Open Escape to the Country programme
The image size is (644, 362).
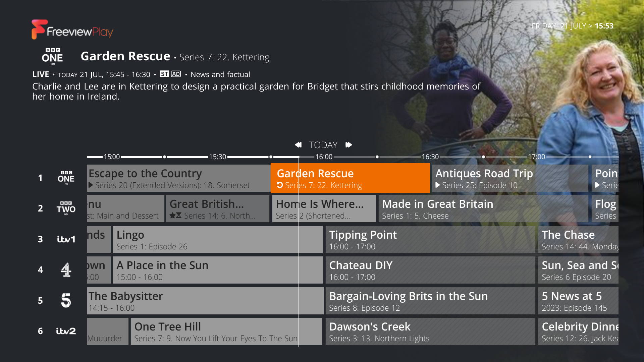179,178
